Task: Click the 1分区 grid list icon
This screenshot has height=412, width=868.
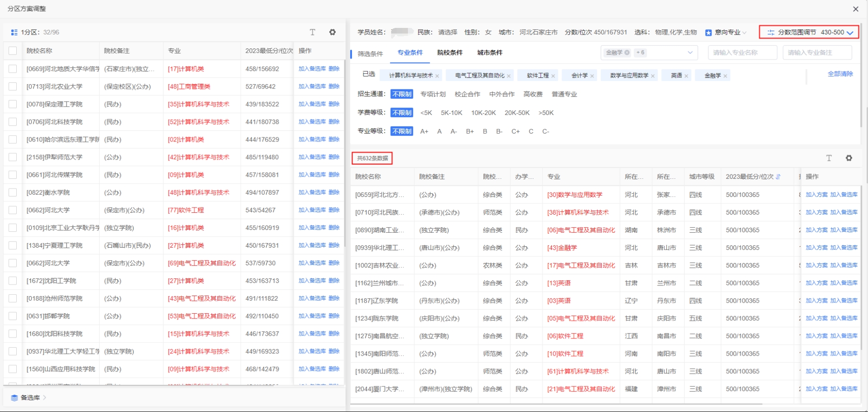Action: 14,32
